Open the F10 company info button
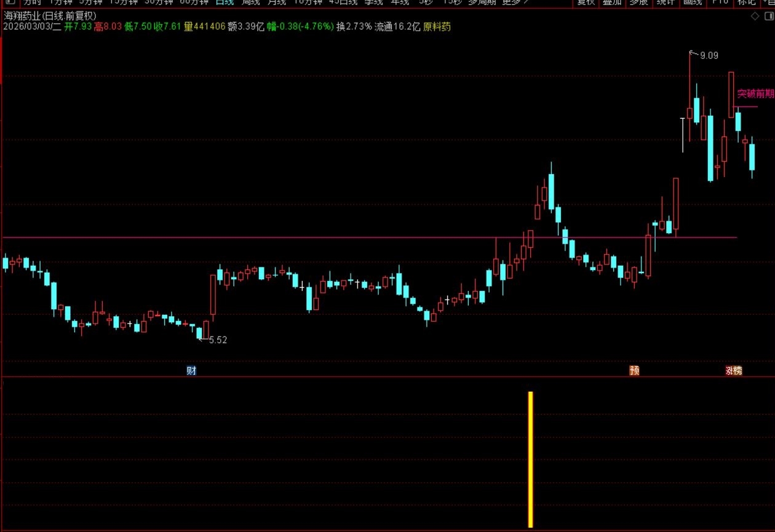 click(720, 2)
